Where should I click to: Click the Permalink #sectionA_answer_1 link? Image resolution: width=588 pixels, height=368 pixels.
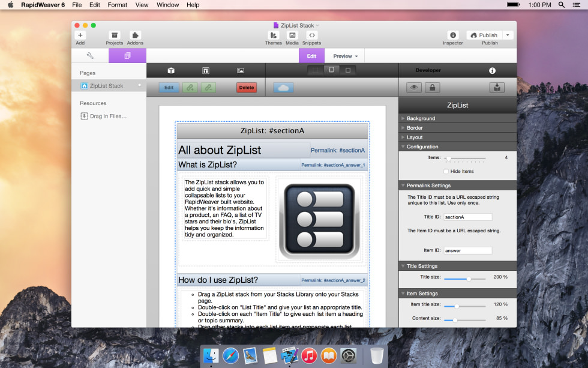[333, 164]
